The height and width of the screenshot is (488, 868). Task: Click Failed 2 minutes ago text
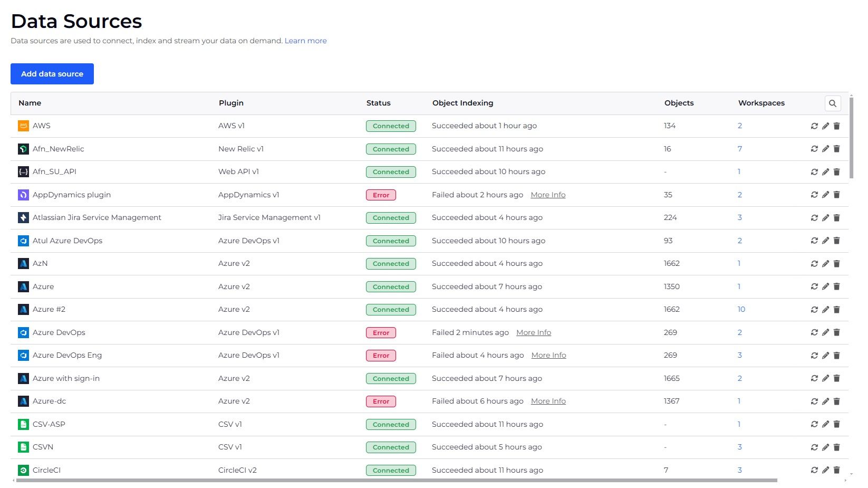pos(470,332)
